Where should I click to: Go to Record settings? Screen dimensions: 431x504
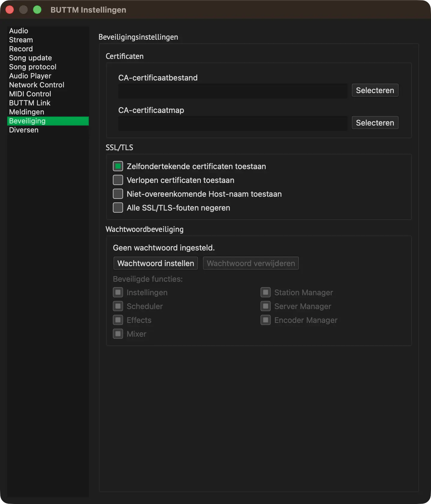(48, 49)
